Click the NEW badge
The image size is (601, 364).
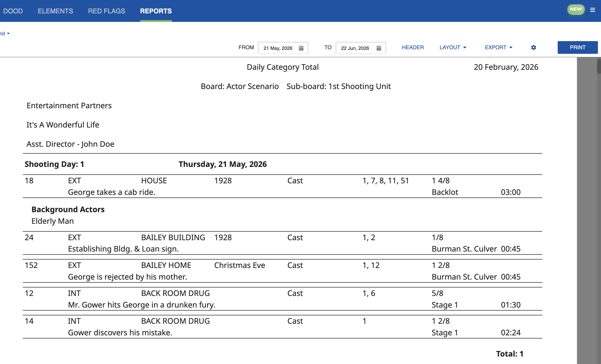(x=576, y=9)
